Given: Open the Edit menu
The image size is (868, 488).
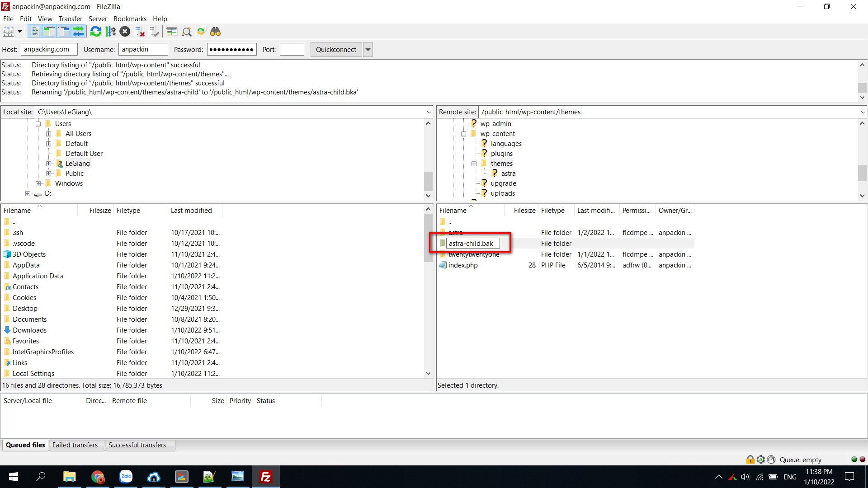Looking at the screenshot, I should pos(25,19).
